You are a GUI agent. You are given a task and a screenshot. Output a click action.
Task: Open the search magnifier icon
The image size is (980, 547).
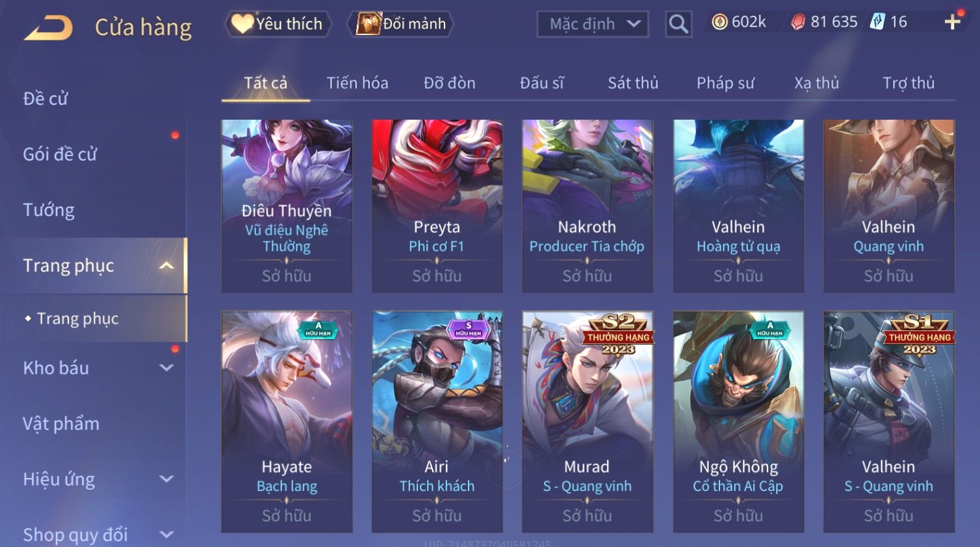678,24
